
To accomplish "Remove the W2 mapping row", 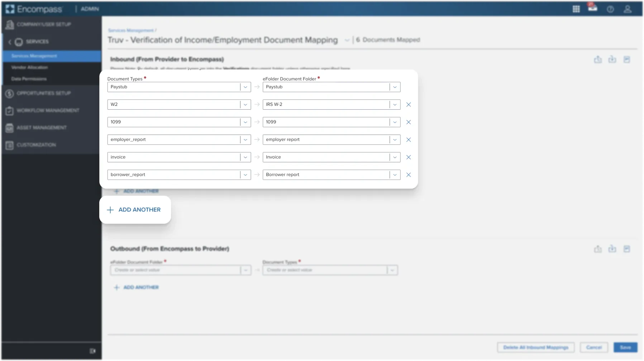I will (x=409, y=104).
